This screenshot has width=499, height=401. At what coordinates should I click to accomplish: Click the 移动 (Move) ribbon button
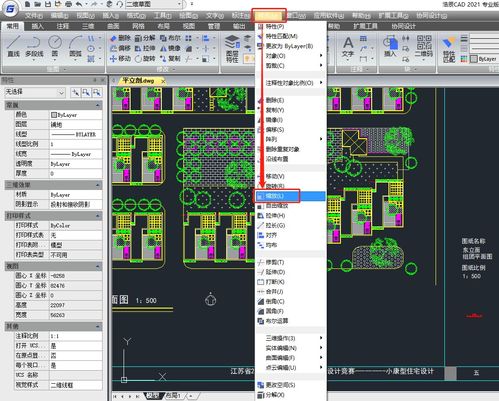(x=120, y=59)
